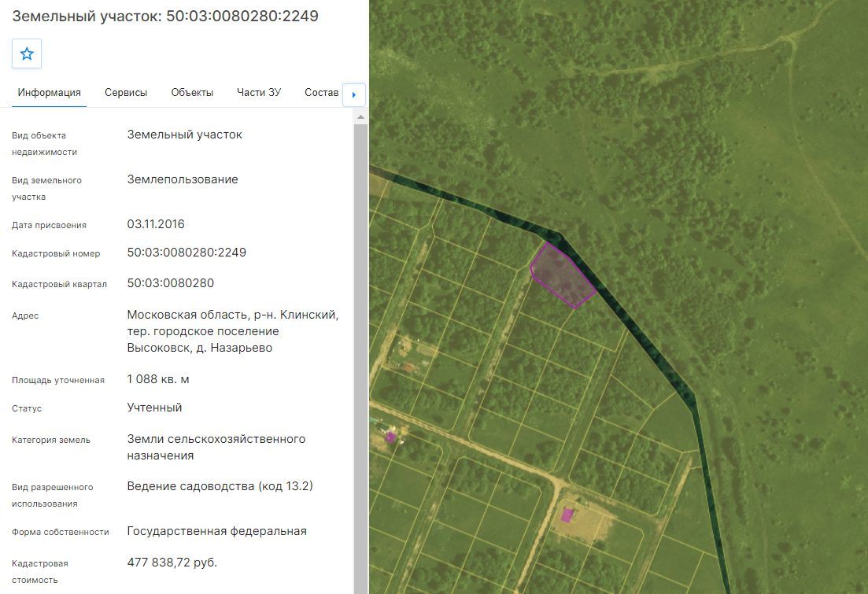Click the land category value Земли сельскохозяйственного назначения

click(x=216, y=448)
